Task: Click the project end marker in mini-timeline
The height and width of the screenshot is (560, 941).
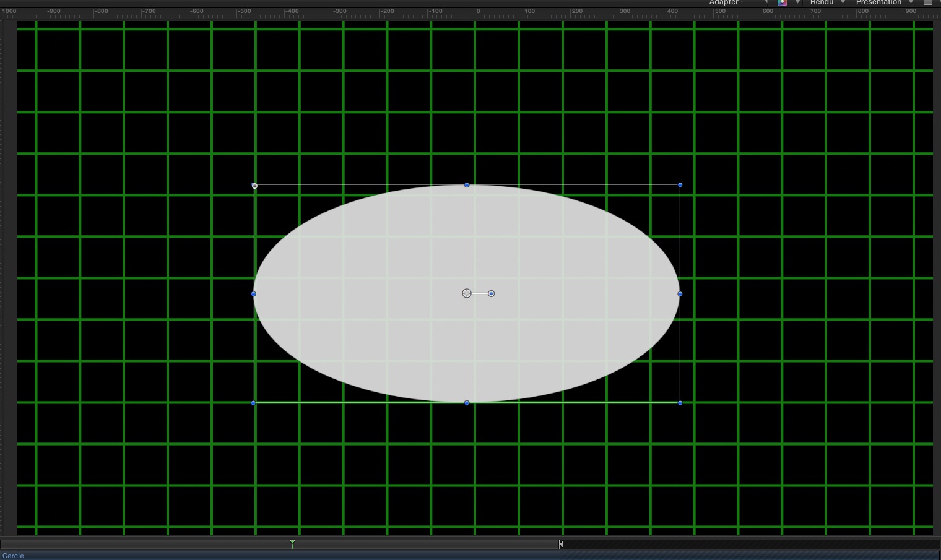Action: 561,544
